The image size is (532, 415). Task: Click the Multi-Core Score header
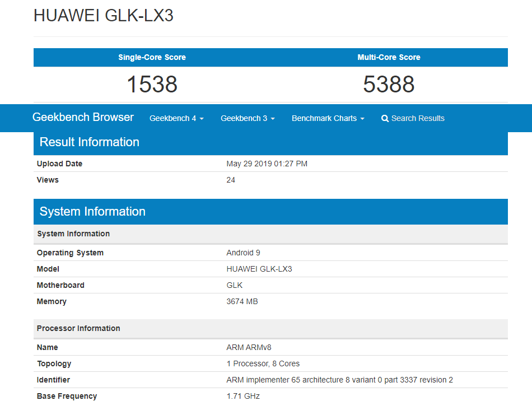point(389,57)
